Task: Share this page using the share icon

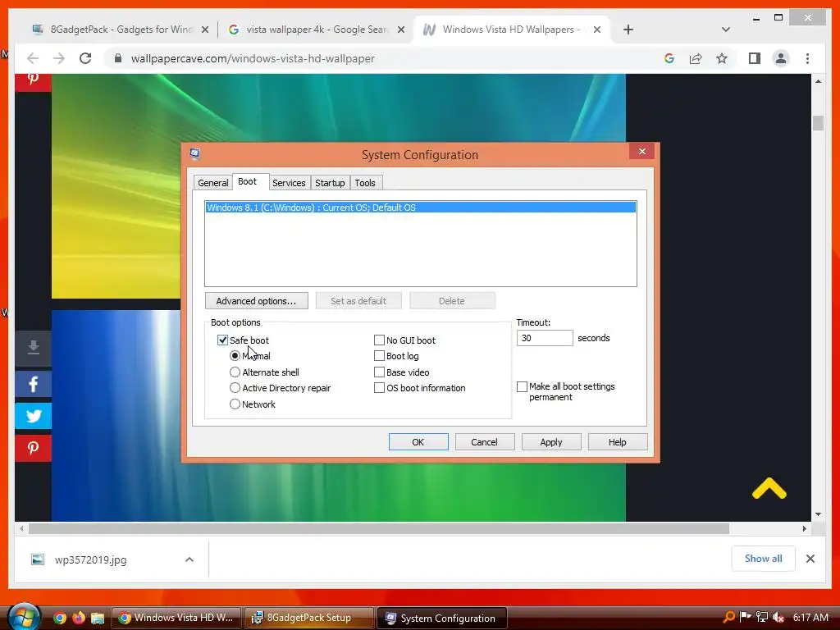Action: (x=696, y=58)
